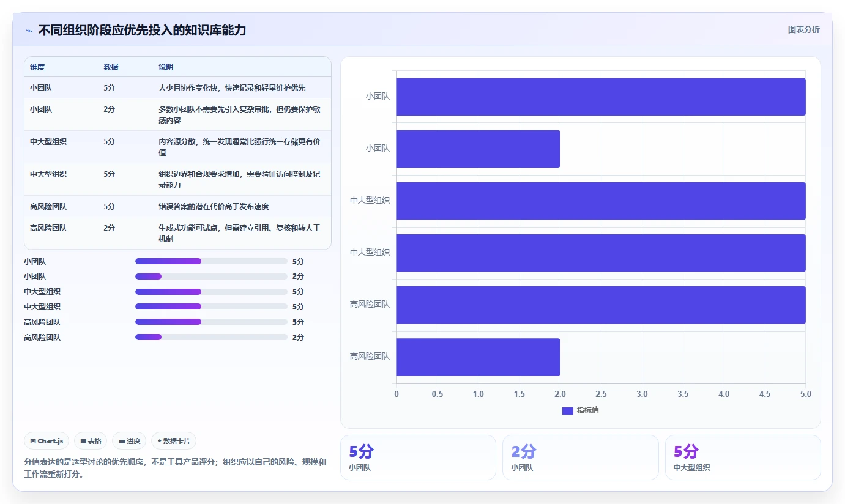Select the description starting 生成式功能可试点
This screenshot has height=504, width=845.
[240, 233]
